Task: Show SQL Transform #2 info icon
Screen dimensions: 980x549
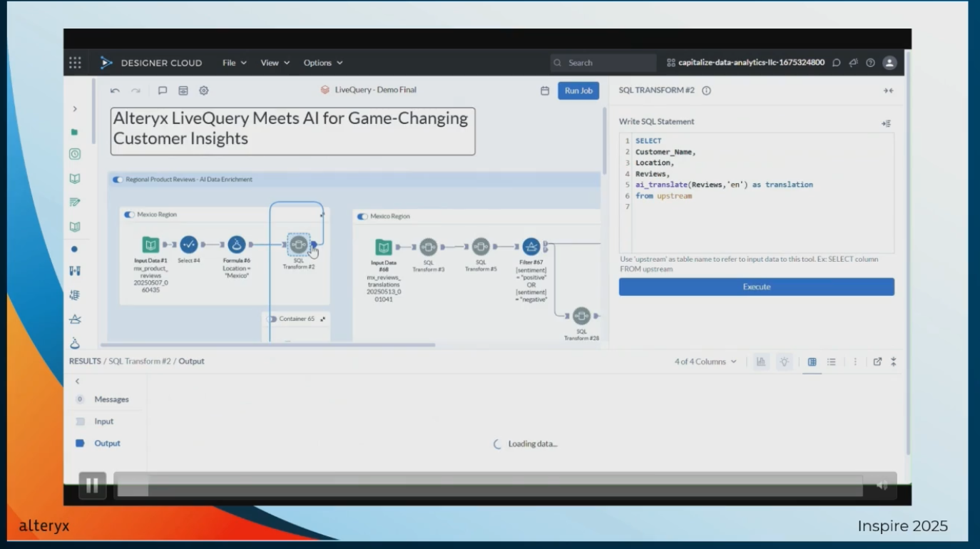Action: tap(706, 91)
